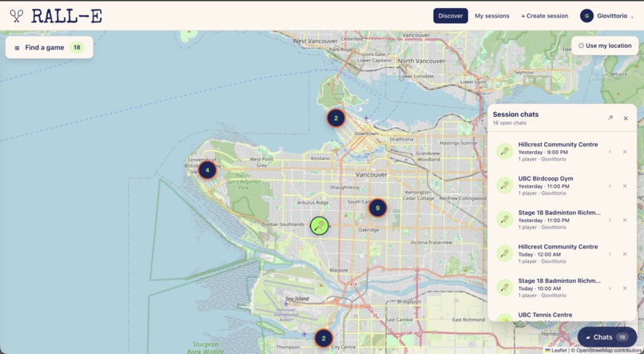Click OpenStreetMap contributors link
This screenshot has width=644, height=354.
(x=609, y=350)
